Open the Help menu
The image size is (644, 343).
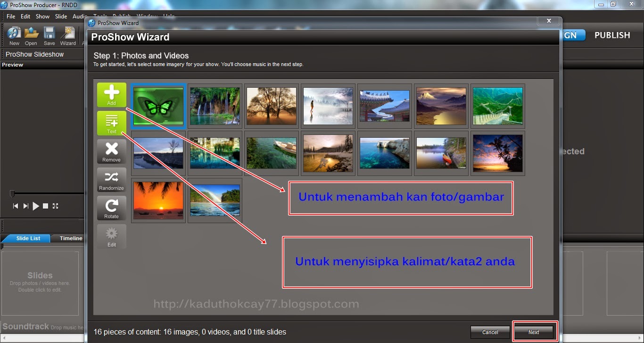point(169,16)
